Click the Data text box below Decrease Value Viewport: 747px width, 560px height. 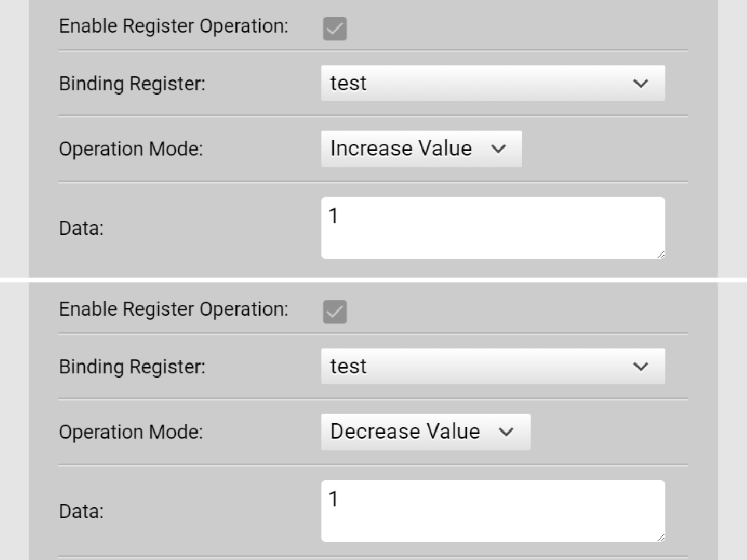pos(493,511)
